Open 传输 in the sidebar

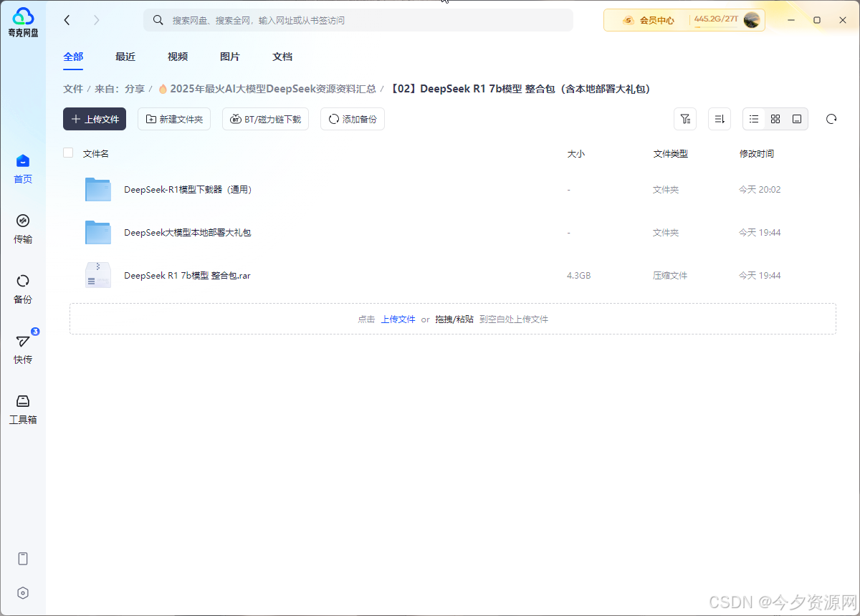pyautogui.click(x=23, y=229)
